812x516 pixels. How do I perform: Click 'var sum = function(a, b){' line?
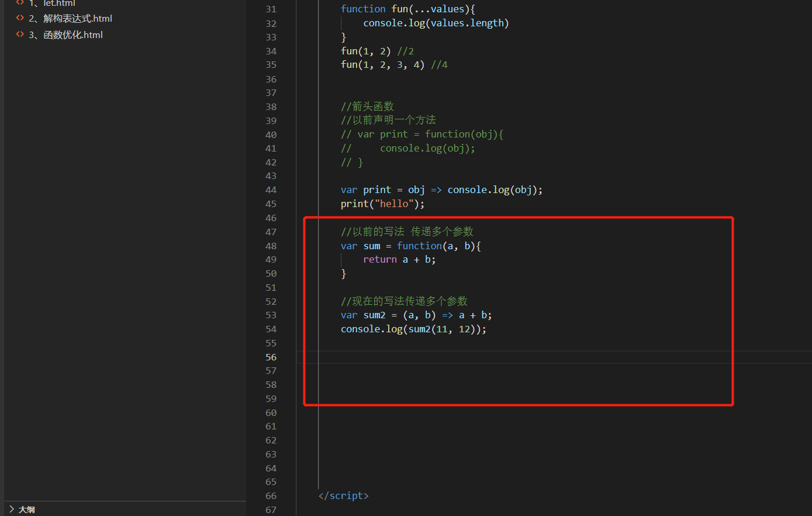click(x=411, y=246)
